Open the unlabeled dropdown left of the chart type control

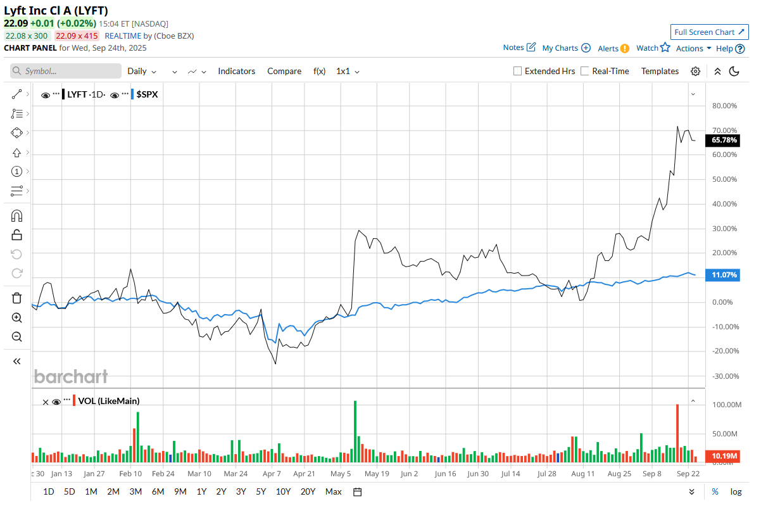pyautogui.click(x=175, y=72)
